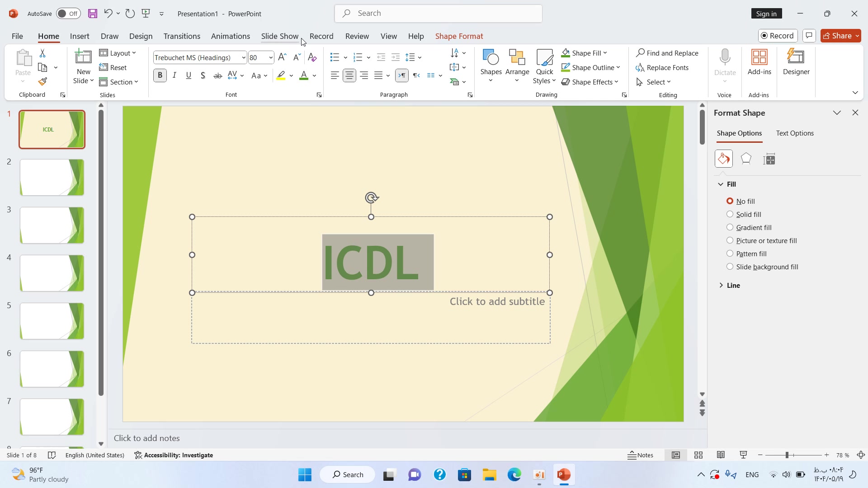Expand the Line section
Screen dimensions: 868x488
[x=733, y=285]
